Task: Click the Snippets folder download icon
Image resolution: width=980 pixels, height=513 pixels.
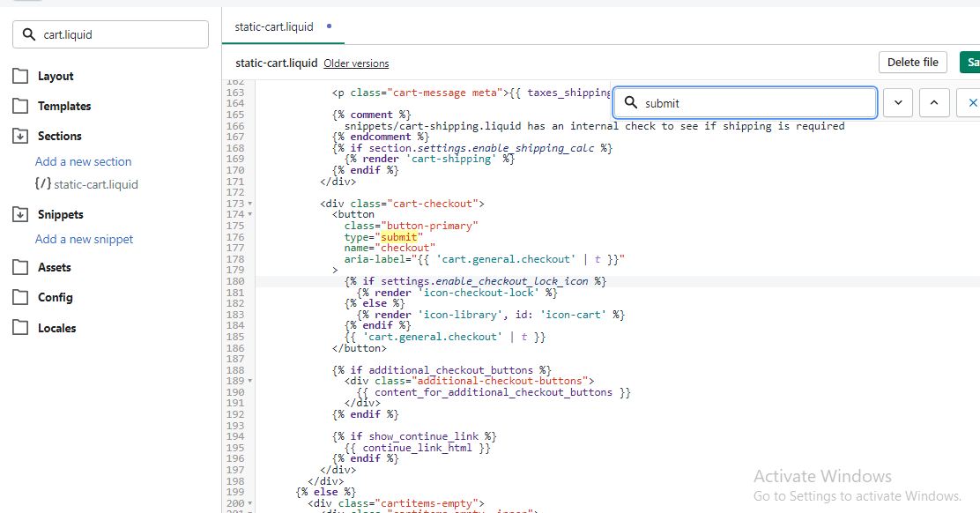Action: (x=20, y=214)
